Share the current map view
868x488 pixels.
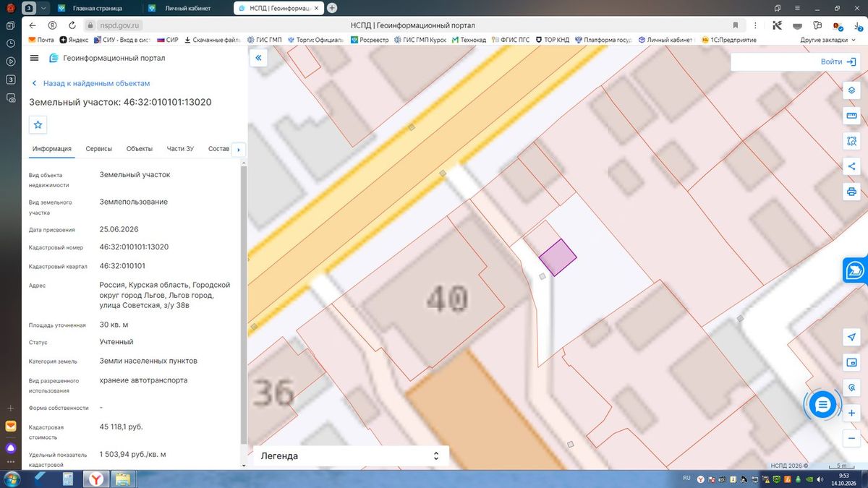click(x=851, y=166)
